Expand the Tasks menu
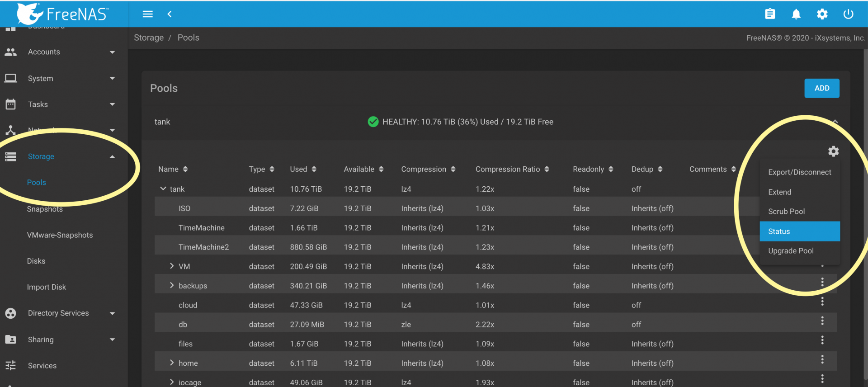 click(x=112, y=105)
